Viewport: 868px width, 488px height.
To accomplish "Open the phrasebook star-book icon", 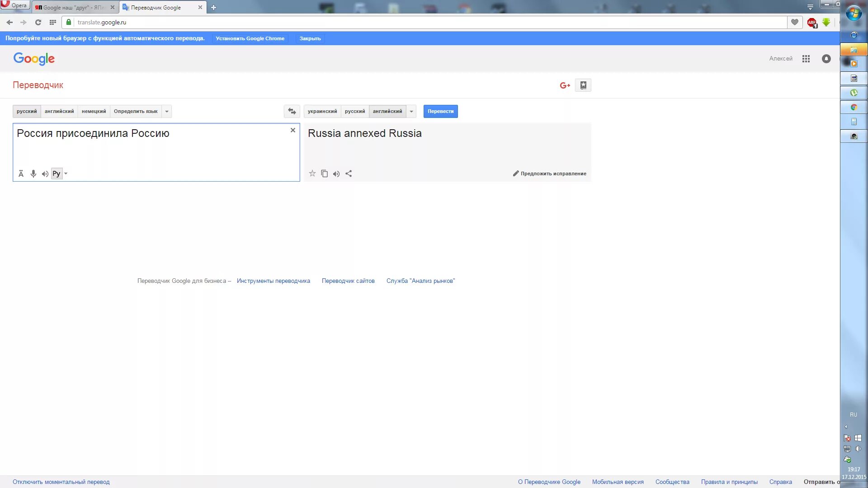I will point(583,85).
